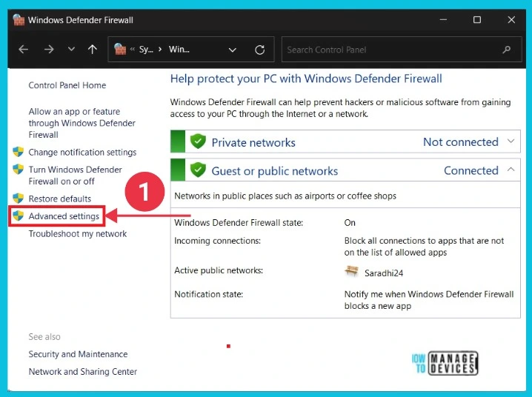Open Troubleshoot my network link

(78, 233)
